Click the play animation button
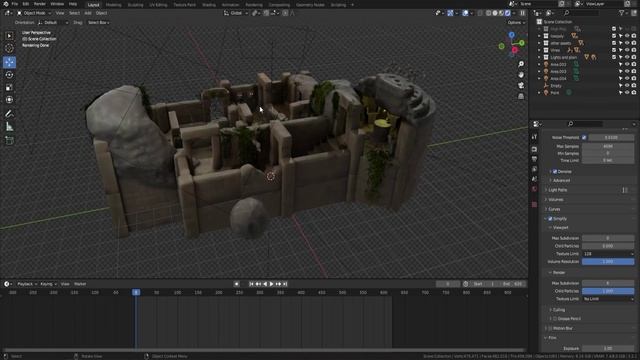 271,284
